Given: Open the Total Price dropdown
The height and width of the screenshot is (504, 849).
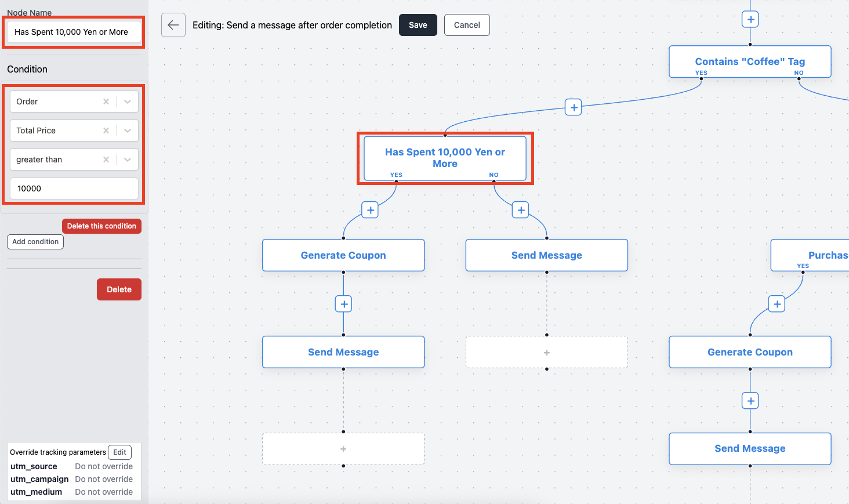Looking at the screenshot, I should (x=128, y=130).
